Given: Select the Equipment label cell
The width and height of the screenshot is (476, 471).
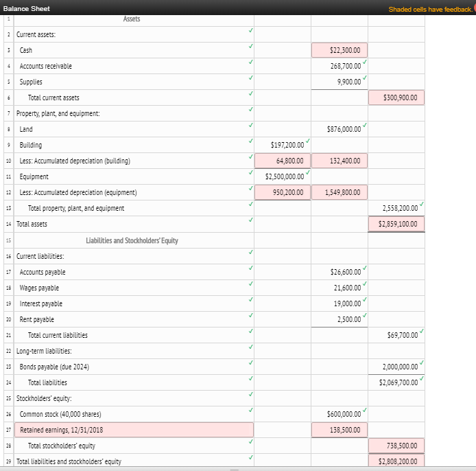Looking at the screenshot, I should [134, 176].
